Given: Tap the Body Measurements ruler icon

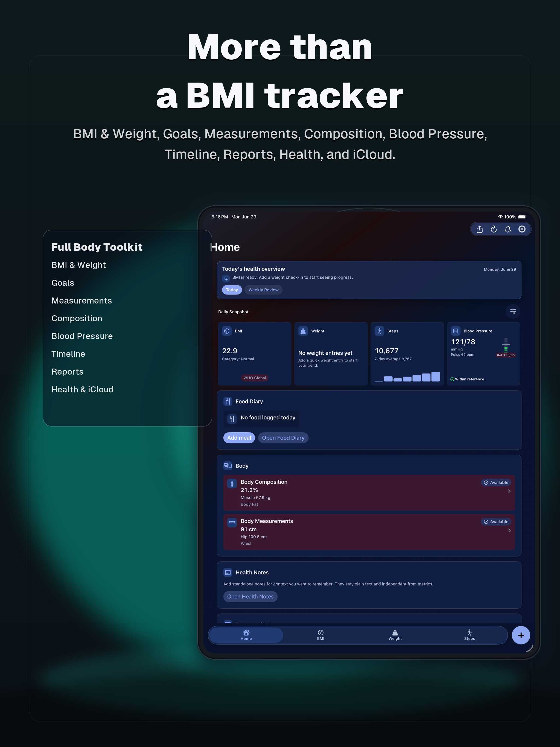Looking at the screenshot, I should [x=232, y=523].
